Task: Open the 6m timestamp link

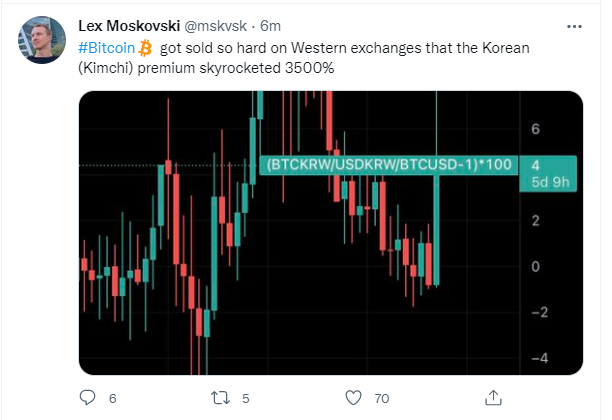Action: (270, 26)
